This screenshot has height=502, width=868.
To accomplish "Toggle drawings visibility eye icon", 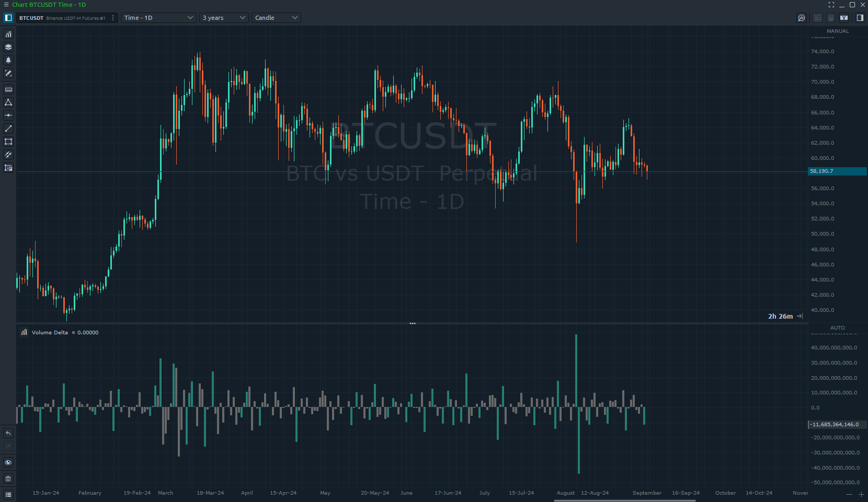I will [x=8, y=462].
